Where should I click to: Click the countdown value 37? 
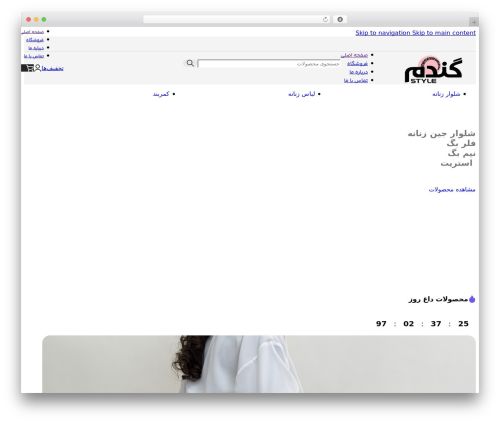[x=436, y=324]
